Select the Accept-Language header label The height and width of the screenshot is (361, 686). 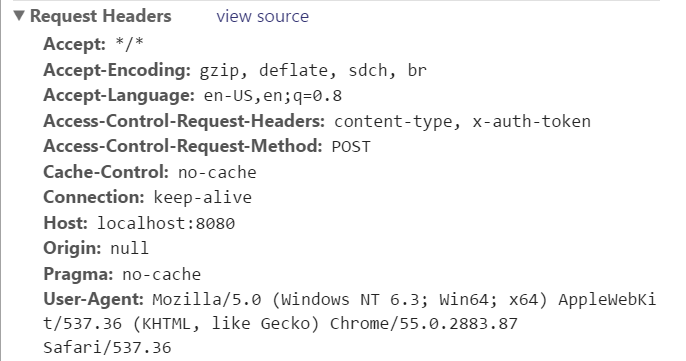tap(119, 95)
